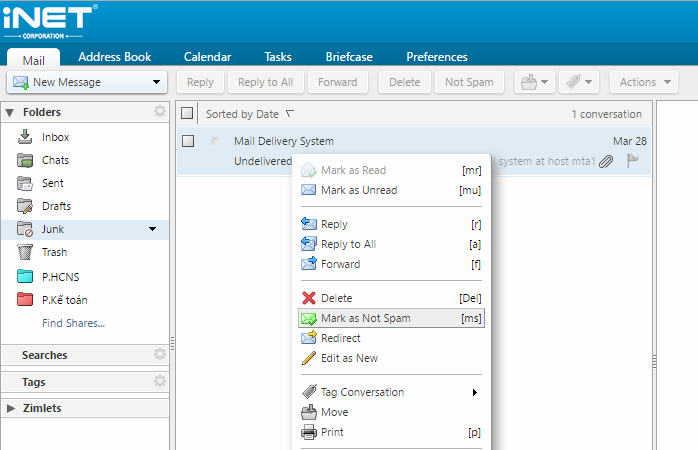Click the Redirect envelope icon in menu

308,338
